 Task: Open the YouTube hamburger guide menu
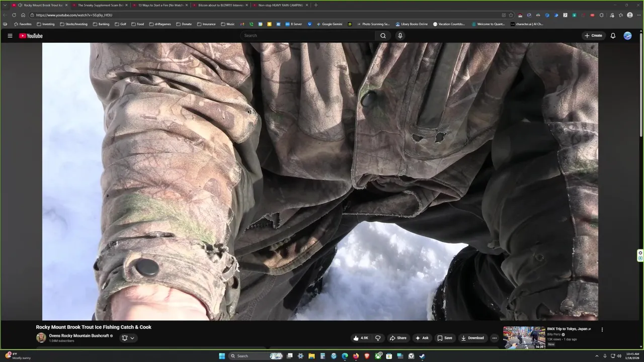tap(10, 36)
